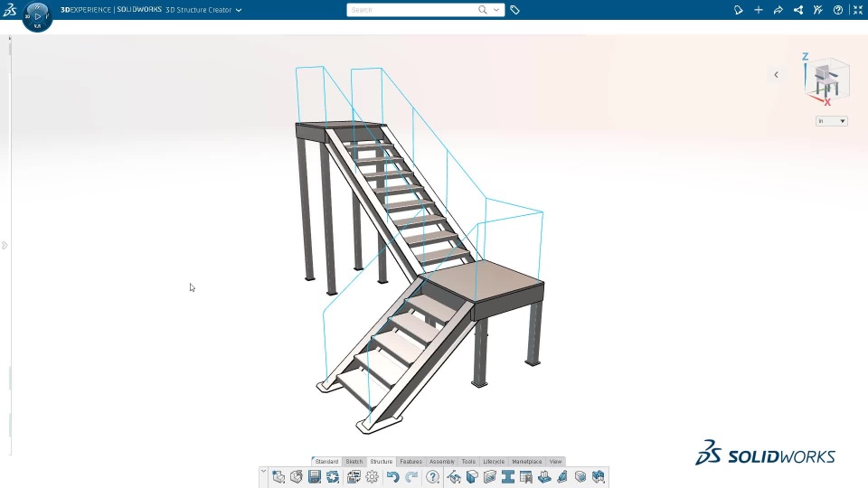The image size is (868, 488).
Task: Switch to the View tab
Action: (x=555, y=462)
